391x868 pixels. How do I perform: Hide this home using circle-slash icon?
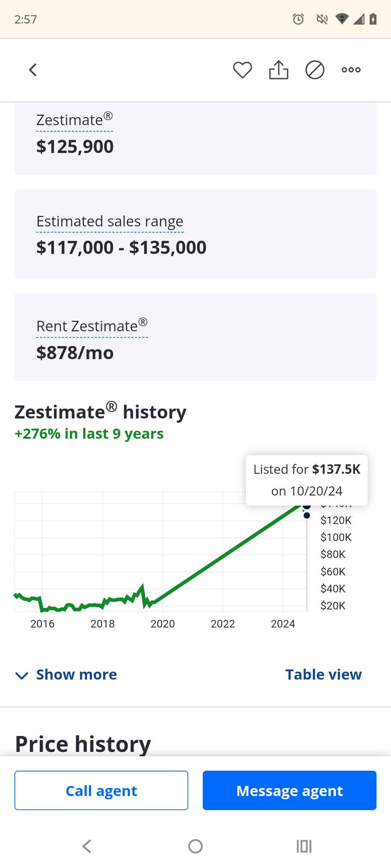(315, 70)
